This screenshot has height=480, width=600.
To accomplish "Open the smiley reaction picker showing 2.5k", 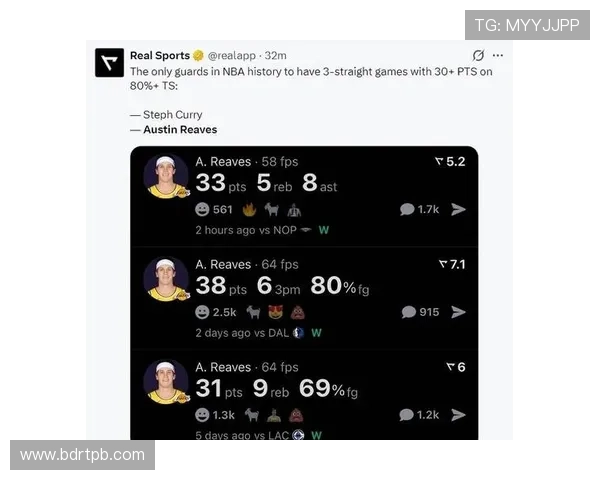I will [x=216, y=312].
